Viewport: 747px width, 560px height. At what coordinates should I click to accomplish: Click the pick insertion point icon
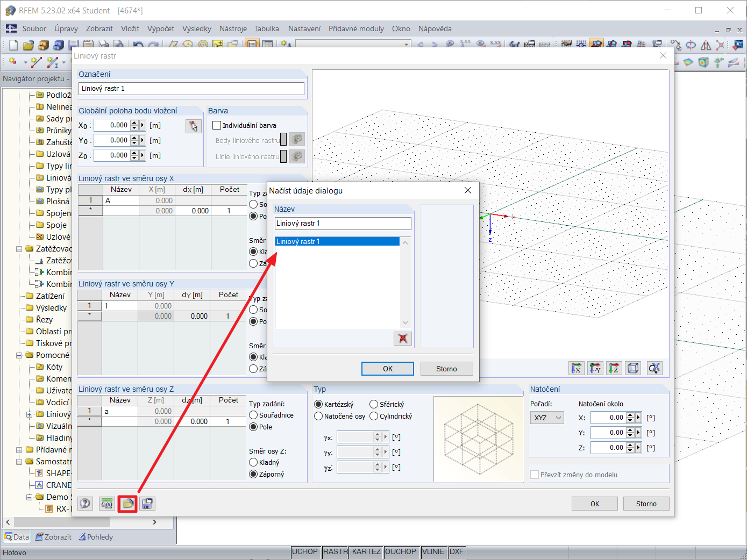(193, 126)
